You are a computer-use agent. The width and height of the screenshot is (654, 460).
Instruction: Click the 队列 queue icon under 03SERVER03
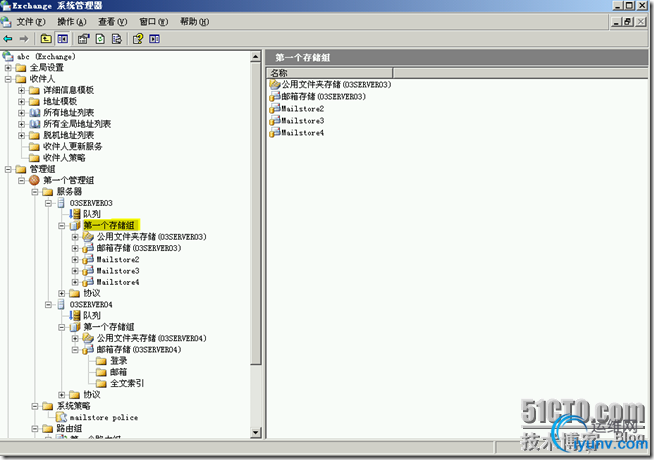[75, 214]
